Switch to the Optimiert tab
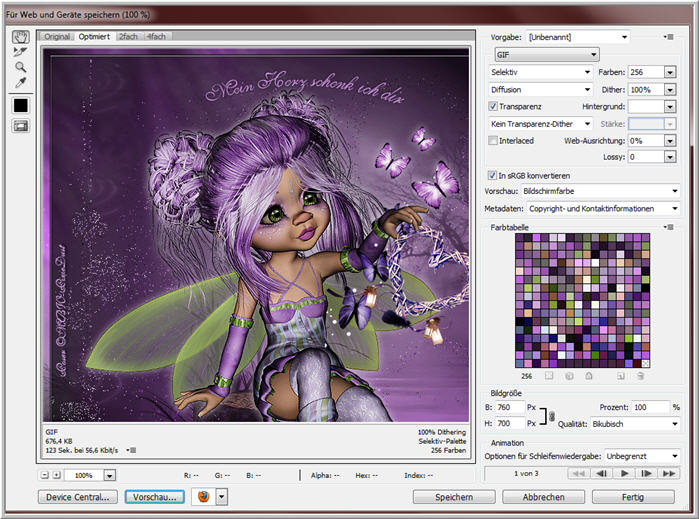 click(94, 37)
